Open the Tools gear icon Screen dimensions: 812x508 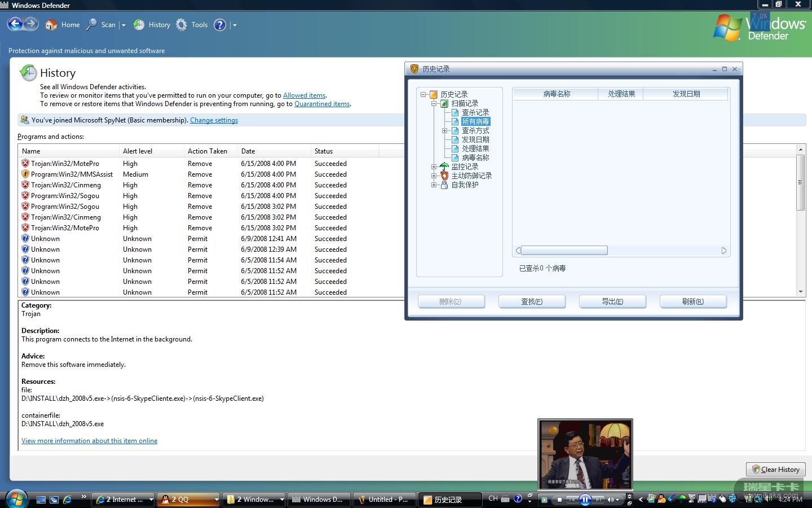(182, 25)
